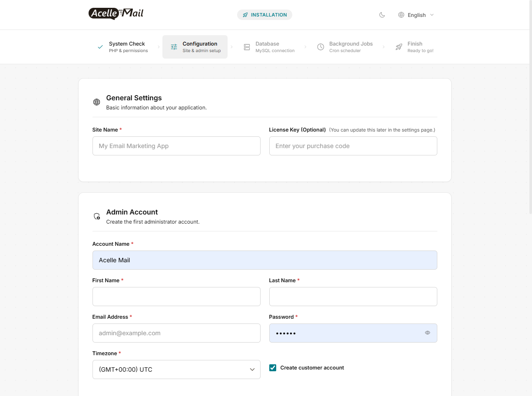532x396 pixels.
Task: Click the Acelle Mail logo
Action: click(116, 14)
